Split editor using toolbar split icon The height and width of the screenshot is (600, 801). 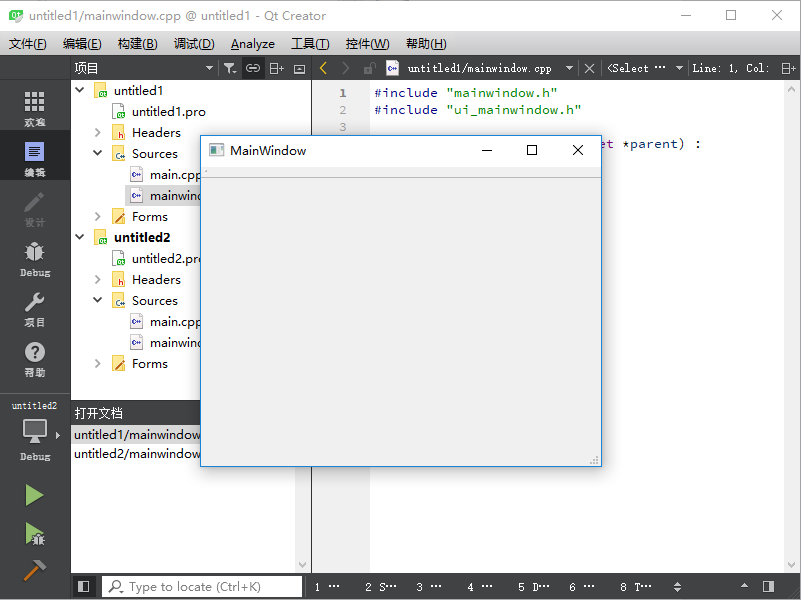click(x=788, y=68)
